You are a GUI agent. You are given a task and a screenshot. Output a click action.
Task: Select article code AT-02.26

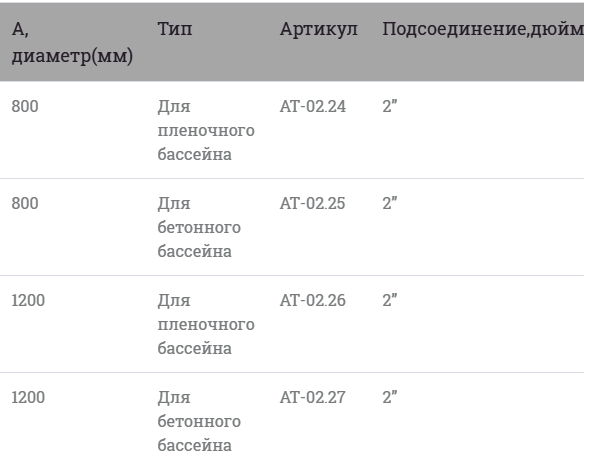[x=312, y=300]
